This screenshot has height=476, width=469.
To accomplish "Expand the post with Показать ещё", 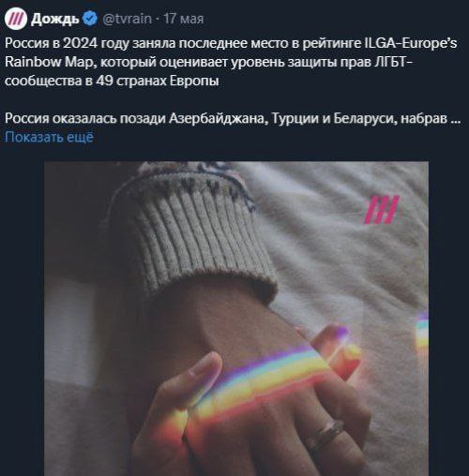I will (49, 137).
